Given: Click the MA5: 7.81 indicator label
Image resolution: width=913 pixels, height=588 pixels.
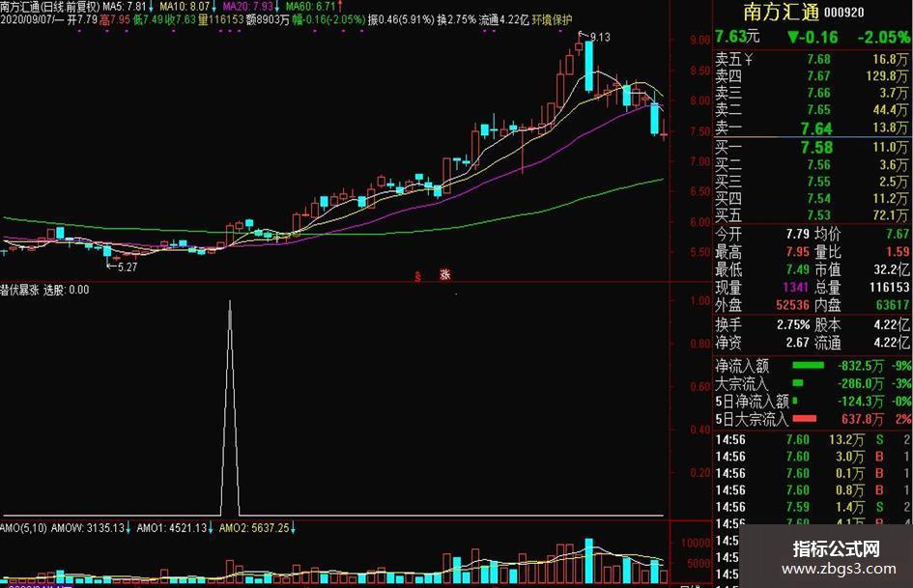Looking at the screenshot, I should (126, 7).
